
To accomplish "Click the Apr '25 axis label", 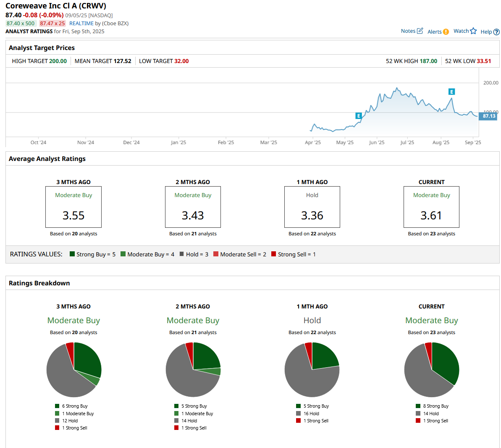I will 313,142.
